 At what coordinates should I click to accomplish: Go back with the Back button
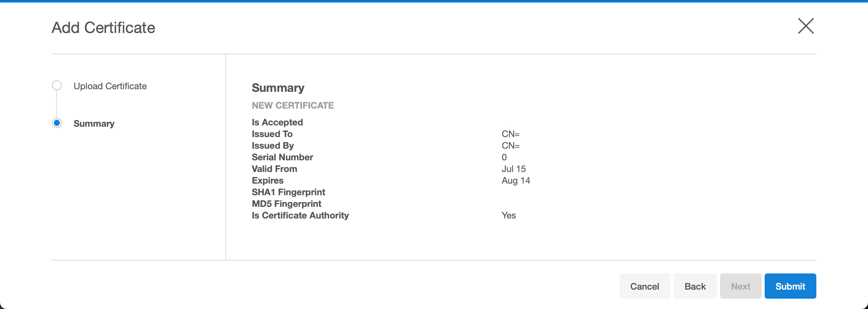point(695,286)
